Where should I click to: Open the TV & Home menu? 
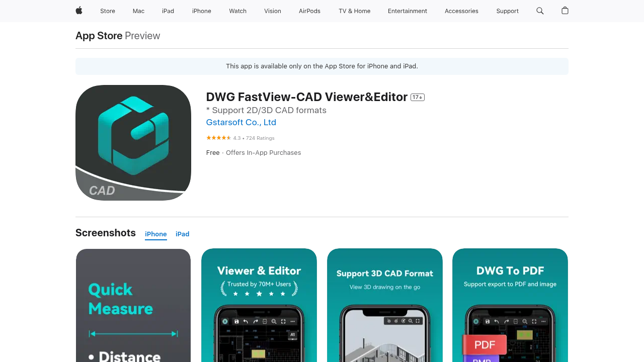(x=354, y=11)
